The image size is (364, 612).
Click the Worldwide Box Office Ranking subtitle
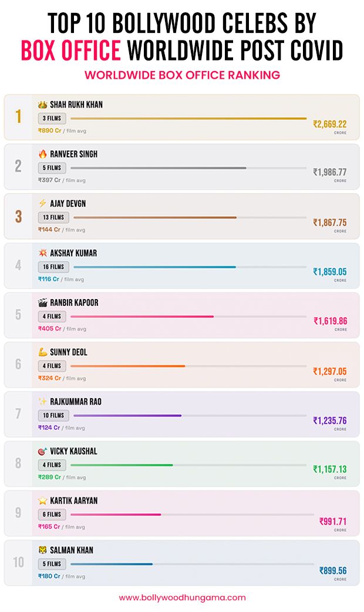(x=182, y=75)
